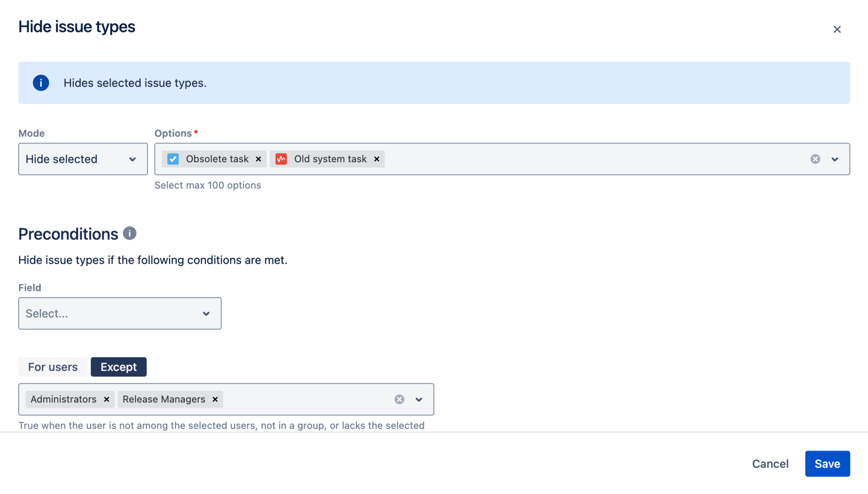The image size is (868, 494).
Task: Clear all selected issue type options
Action: (x=815, y=159)
